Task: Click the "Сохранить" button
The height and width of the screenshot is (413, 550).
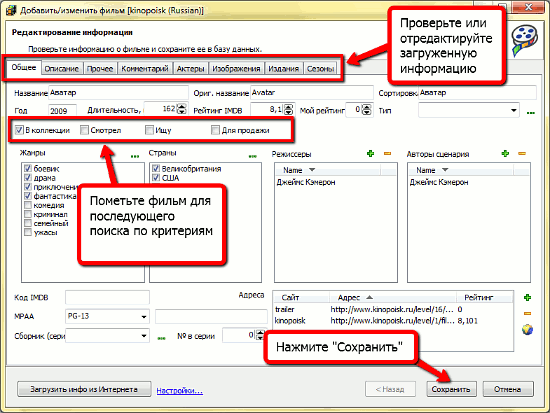Action: click(x=451, y=389)
